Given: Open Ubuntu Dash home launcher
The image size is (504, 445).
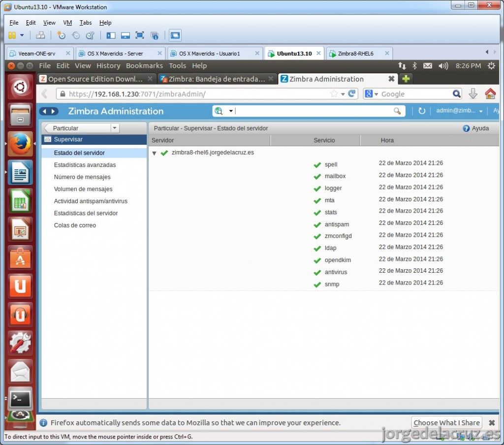Looking at the screenshot, I should [20, 87].
